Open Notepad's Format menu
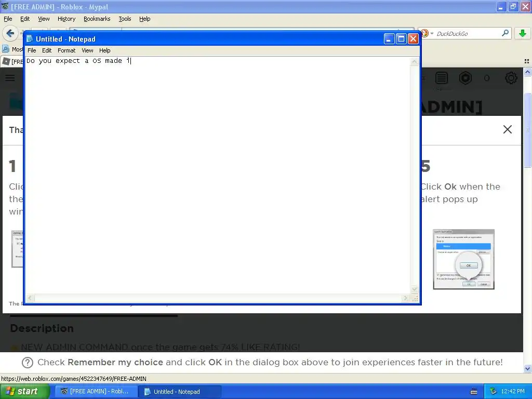The width and height of the screenshot is (532, 399). [66, 50]
